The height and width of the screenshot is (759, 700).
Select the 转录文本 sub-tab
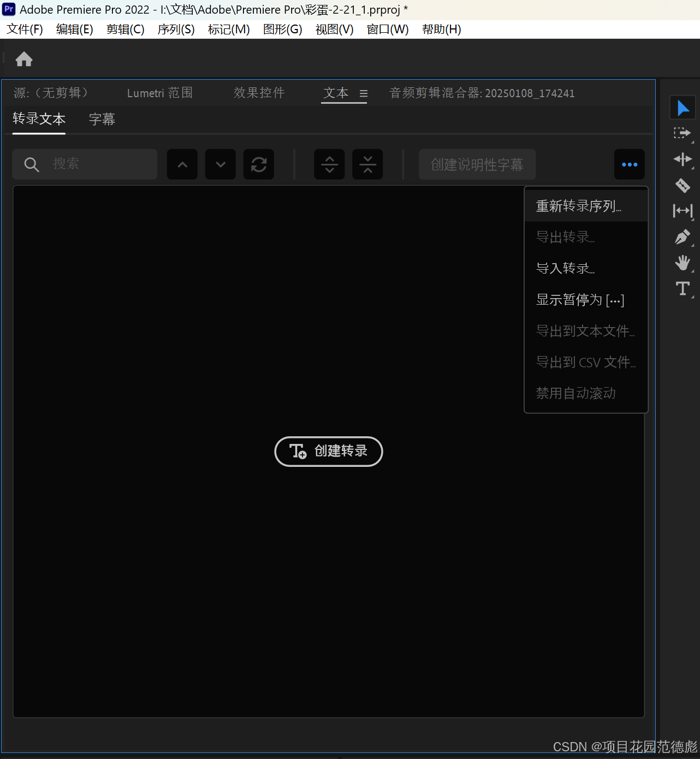tap(39, 118)
